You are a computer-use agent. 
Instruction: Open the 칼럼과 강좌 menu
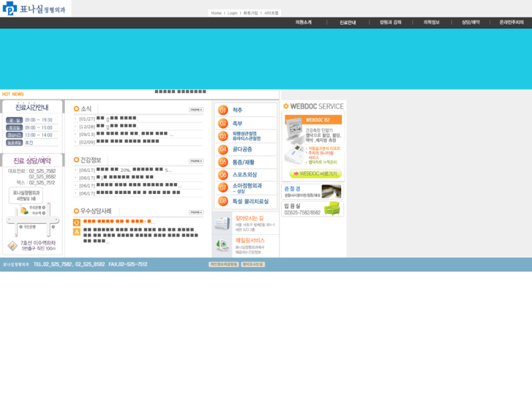tap(391, 23)
